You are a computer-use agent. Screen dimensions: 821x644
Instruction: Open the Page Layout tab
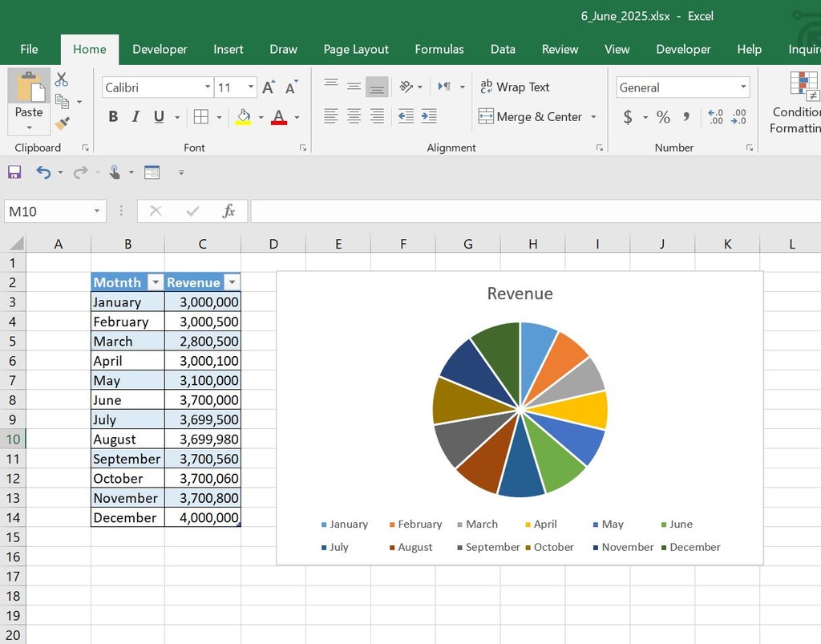(356, 49)
